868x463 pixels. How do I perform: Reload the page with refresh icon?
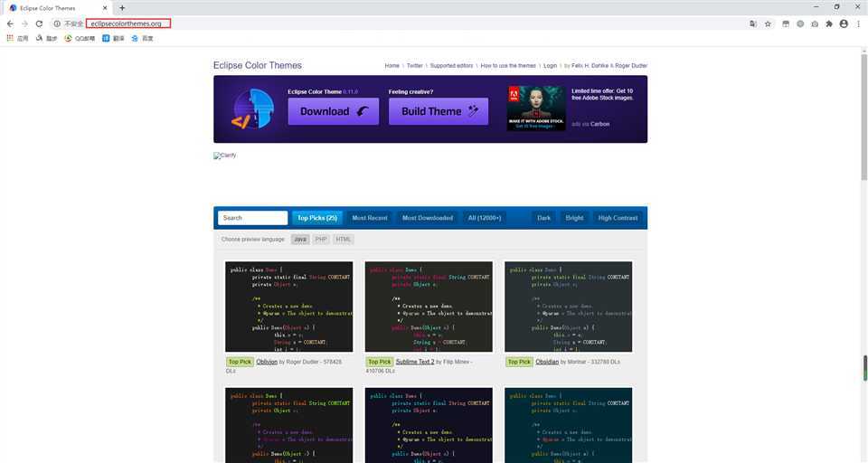point(39,24)
